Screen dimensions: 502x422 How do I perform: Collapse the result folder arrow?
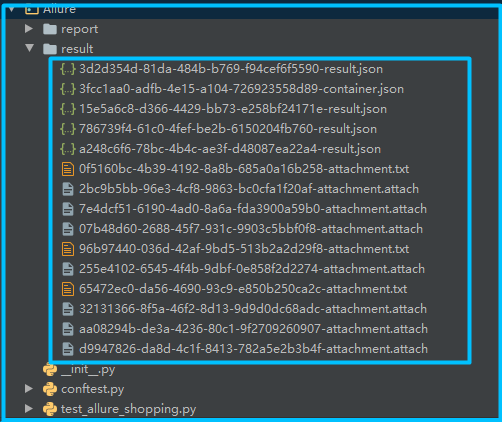click(x=30, y=48)
